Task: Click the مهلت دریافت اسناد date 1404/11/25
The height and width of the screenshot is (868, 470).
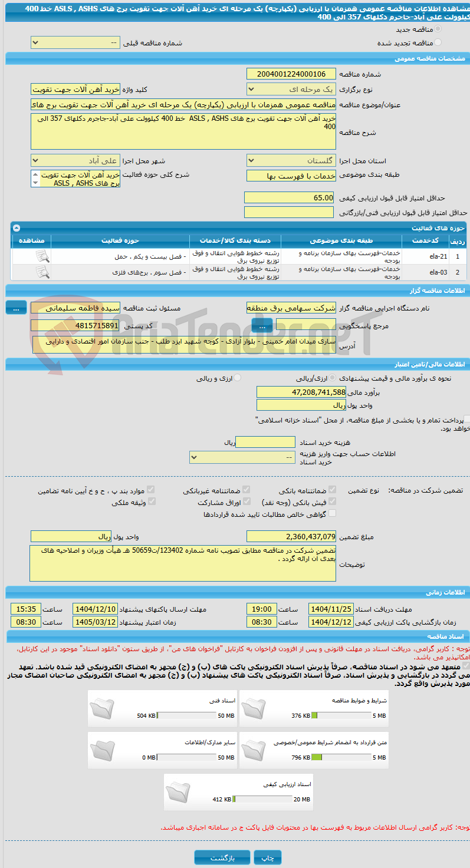Action: coord(331,609)
